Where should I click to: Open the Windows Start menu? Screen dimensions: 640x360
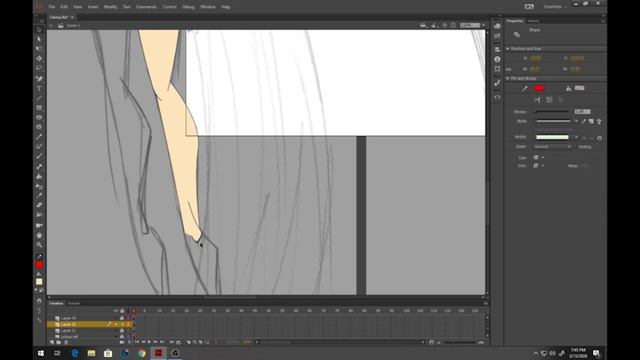[41, 353]
